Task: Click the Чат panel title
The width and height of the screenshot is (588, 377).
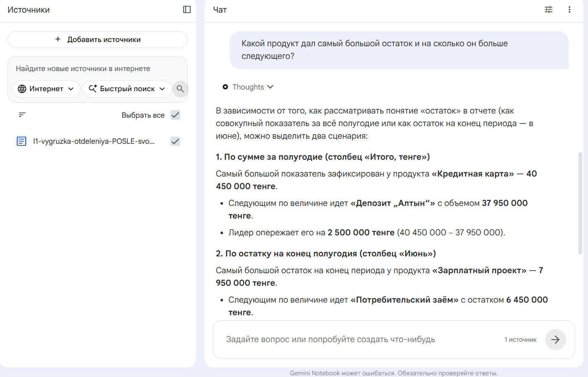Action: [220, 10]
